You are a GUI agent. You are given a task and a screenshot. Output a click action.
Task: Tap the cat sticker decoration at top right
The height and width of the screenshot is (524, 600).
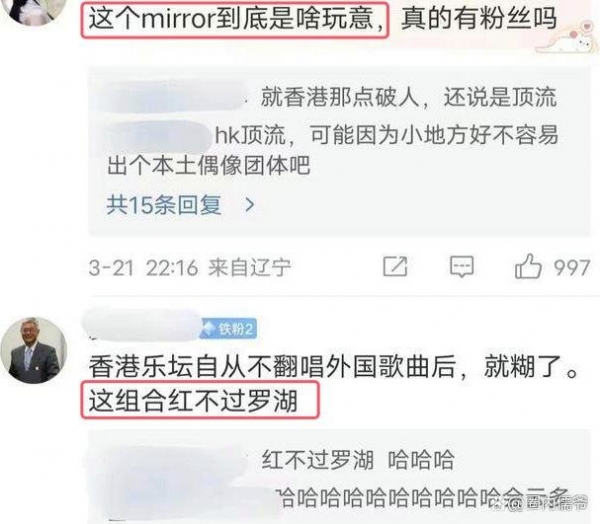[566, 36]
